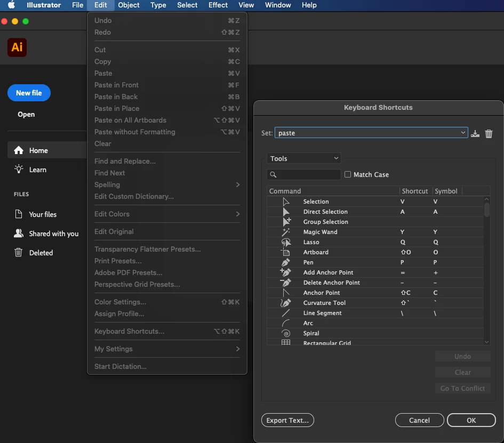Click the scroll down arrow of command list

[x=486, y=342]
